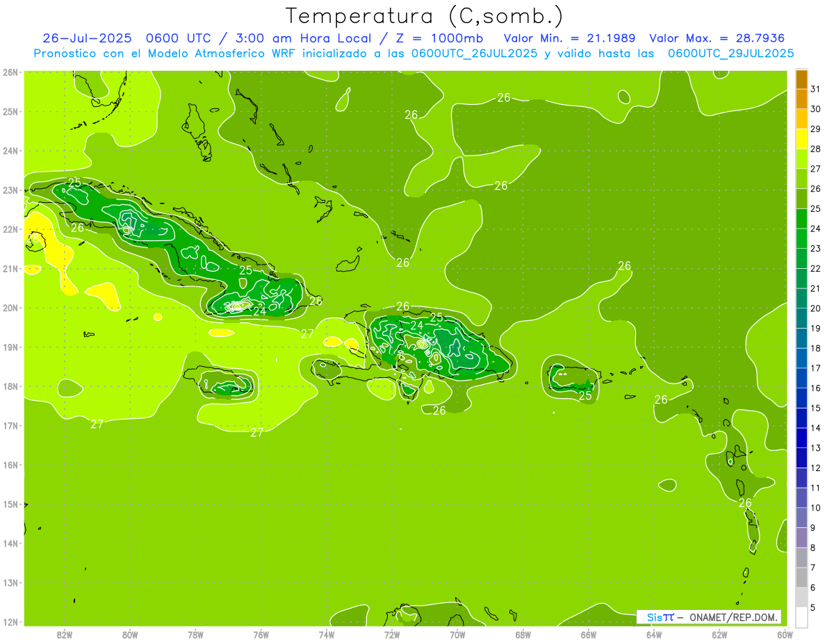Image resolution: width=834 pixels, height=644 pixels.
Task: Click the blue color bar segment between 15 and 16
Action: coord(801,398)
